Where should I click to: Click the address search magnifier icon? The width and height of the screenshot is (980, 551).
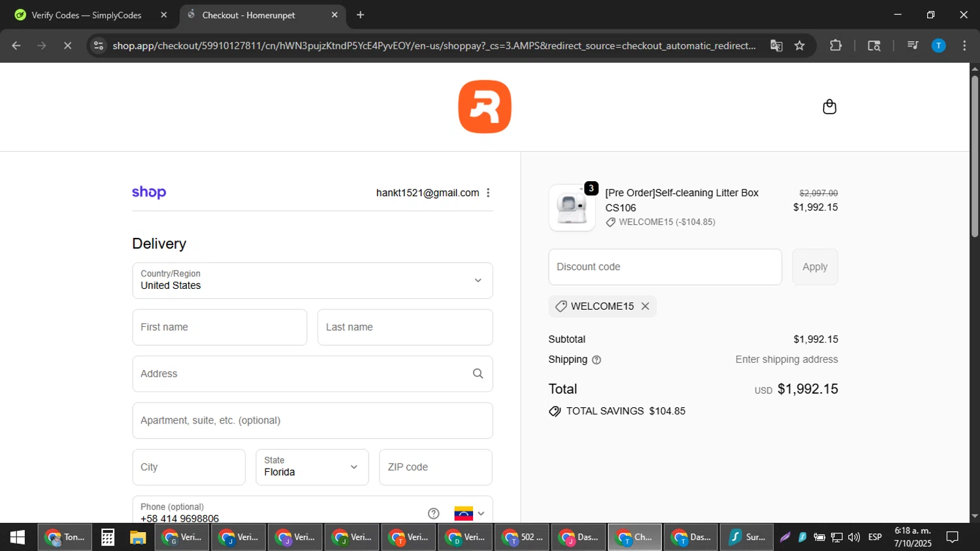[478, 374]
